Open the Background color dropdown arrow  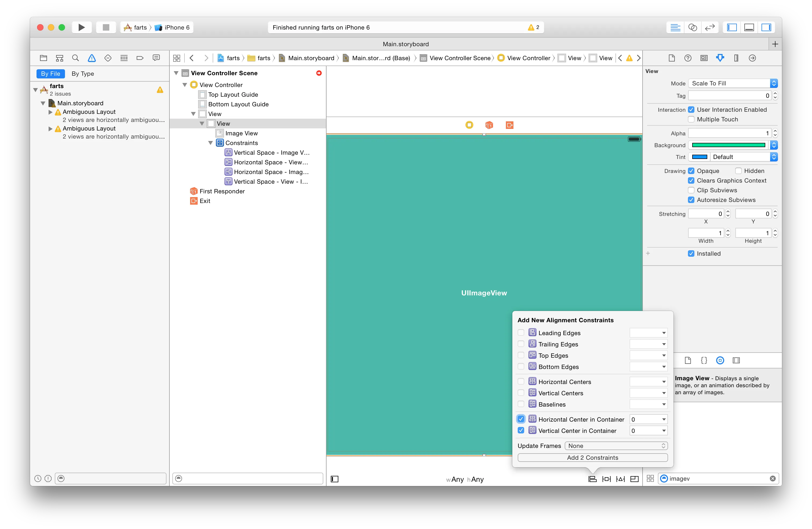(774, 145)
